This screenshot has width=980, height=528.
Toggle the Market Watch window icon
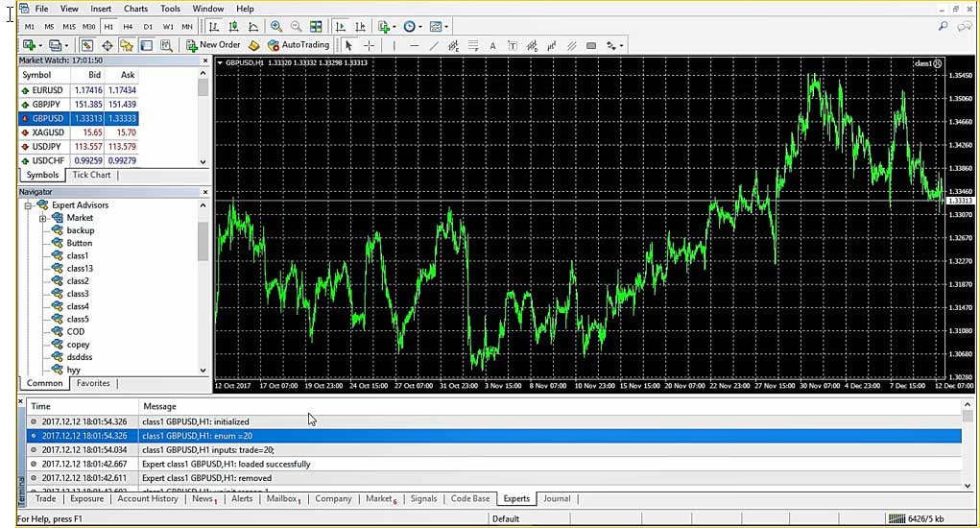87,45
